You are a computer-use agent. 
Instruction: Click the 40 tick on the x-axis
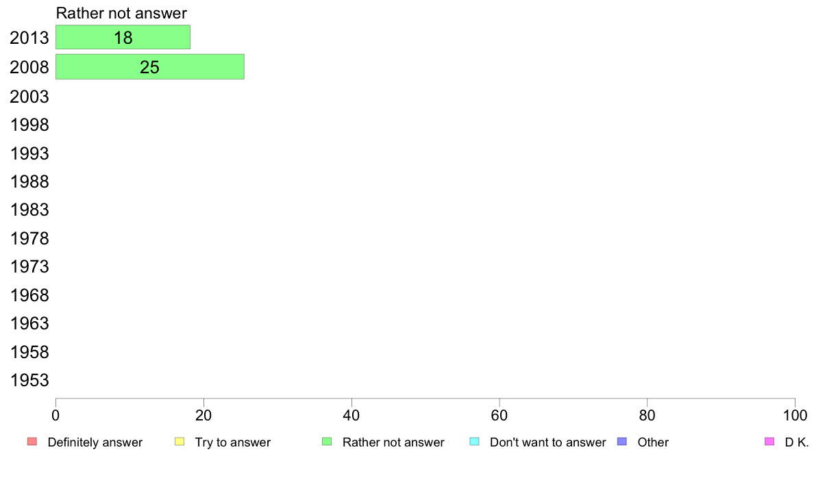tap(351, 415)
